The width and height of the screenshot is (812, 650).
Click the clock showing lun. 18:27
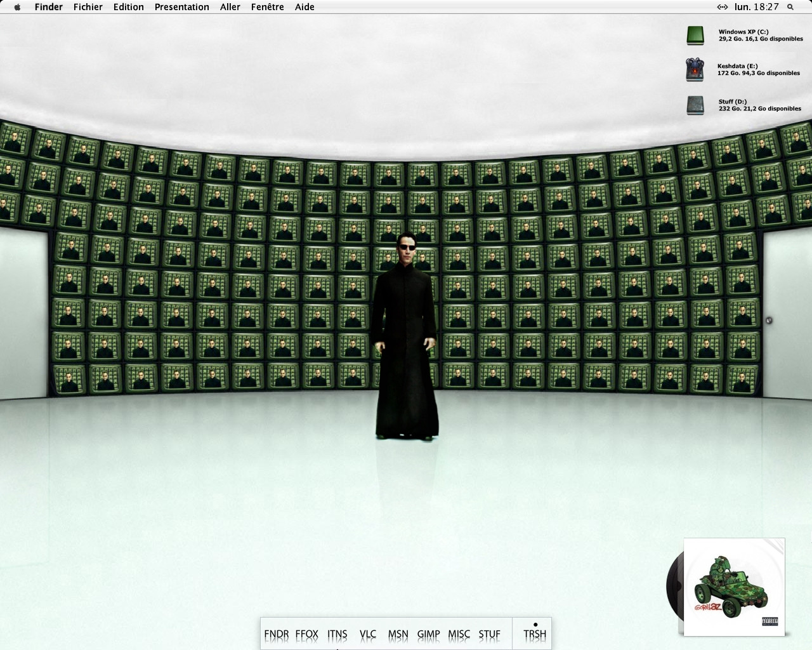[x=757, y=7]
